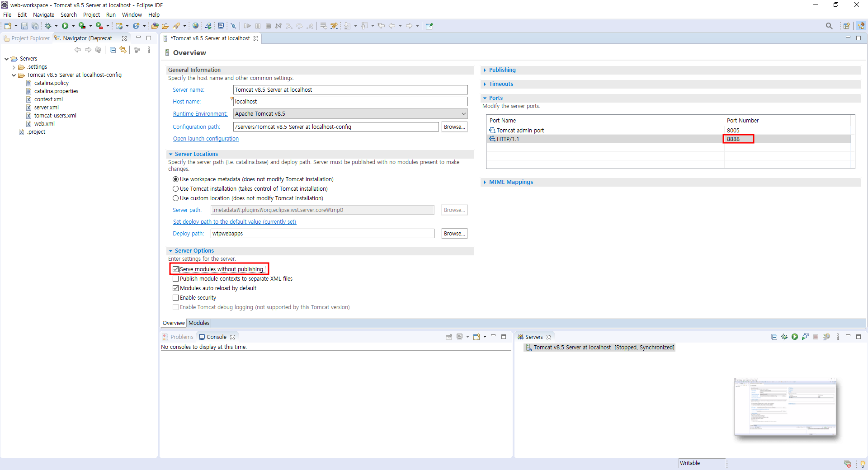
Task: Switch to the Modules editor tab
Action: pyautogui.click(x=199, y=323)
